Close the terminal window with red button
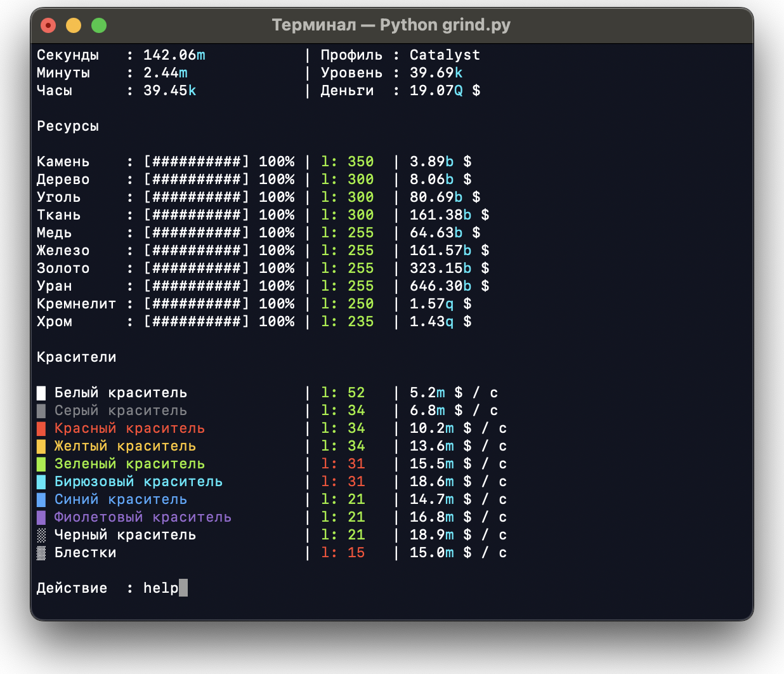The image size is (784, 674). point(48,25)
